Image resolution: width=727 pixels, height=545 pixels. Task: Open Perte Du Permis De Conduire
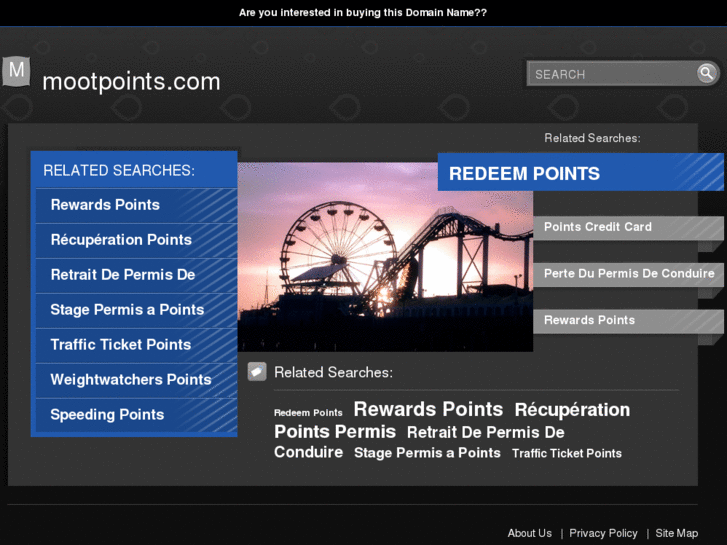628,274
